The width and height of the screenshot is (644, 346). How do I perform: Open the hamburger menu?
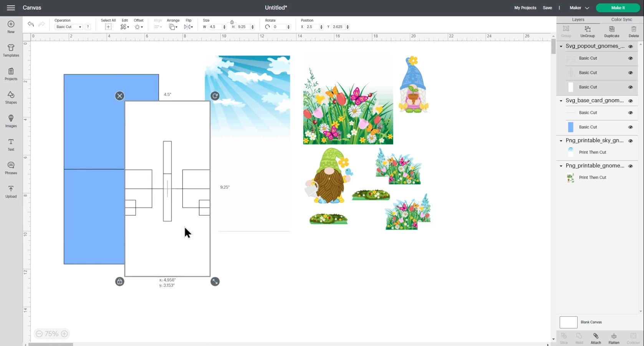click(x=10, y=8)
